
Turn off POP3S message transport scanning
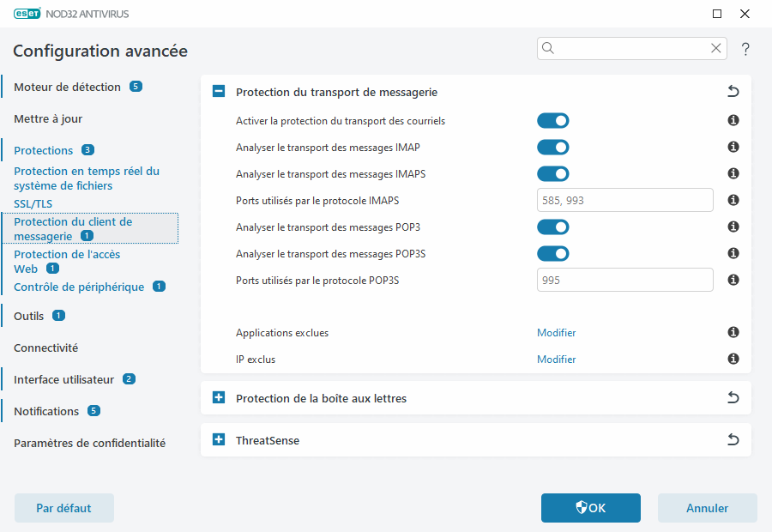pyautogui.click(x=552, y=253)
